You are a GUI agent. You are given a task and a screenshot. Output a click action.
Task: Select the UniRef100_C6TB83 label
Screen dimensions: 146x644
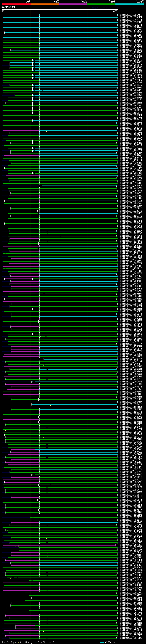[x=131, y=191]
